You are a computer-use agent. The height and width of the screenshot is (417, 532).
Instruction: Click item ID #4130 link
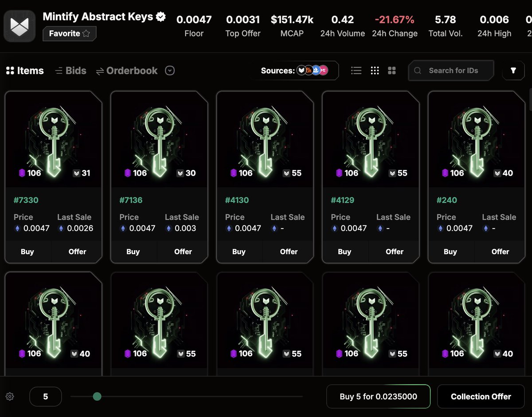click(x=237, y=200)
